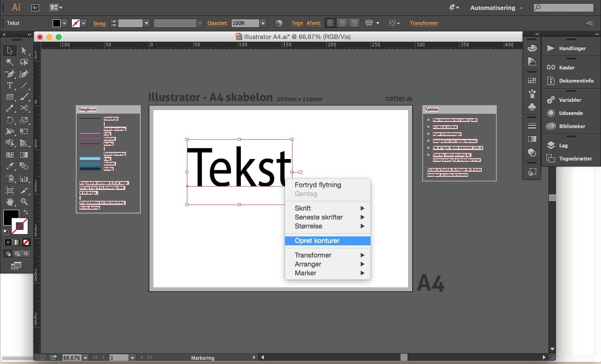This screenshot has width=601, height=364.
Task: Click the black fill color swatch in toolbox
Action: point(11,218)
